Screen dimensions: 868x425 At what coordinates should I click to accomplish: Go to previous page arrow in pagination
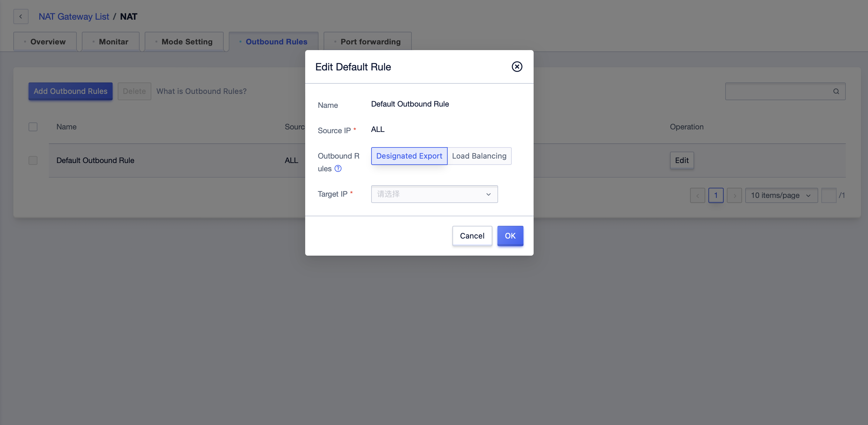pyautogui.click(x=698, y=195)
